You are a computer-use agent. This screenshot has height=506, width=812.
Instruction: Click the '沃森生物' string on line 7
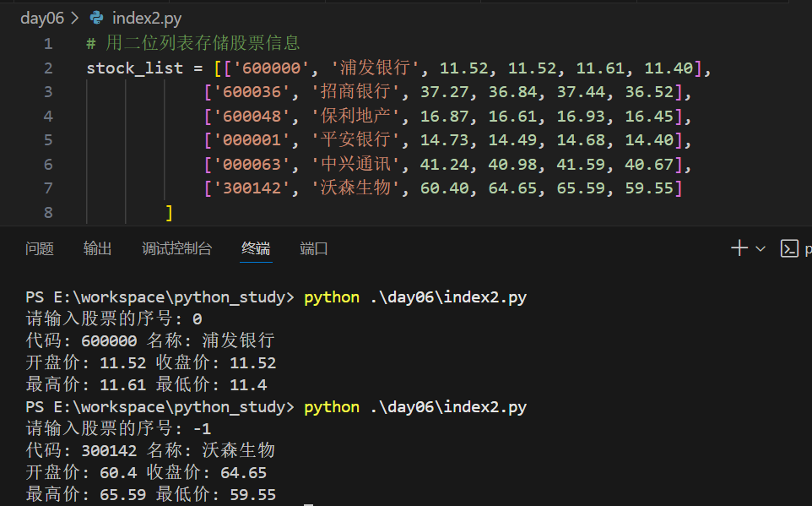coord(355,188)
